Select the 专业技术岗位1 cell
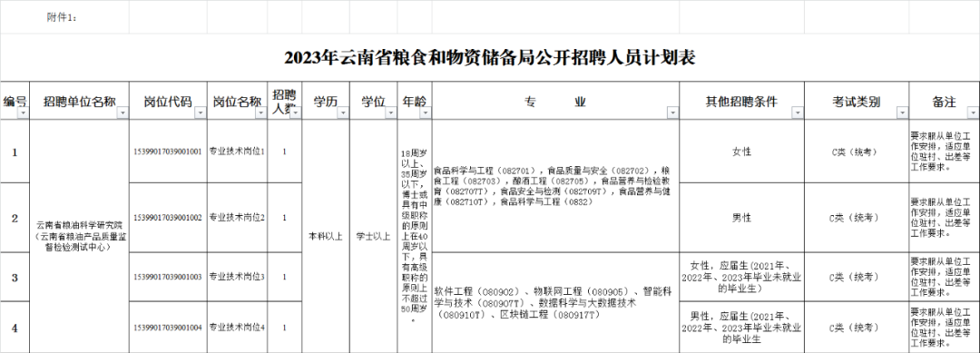 [x=238, y=152]
